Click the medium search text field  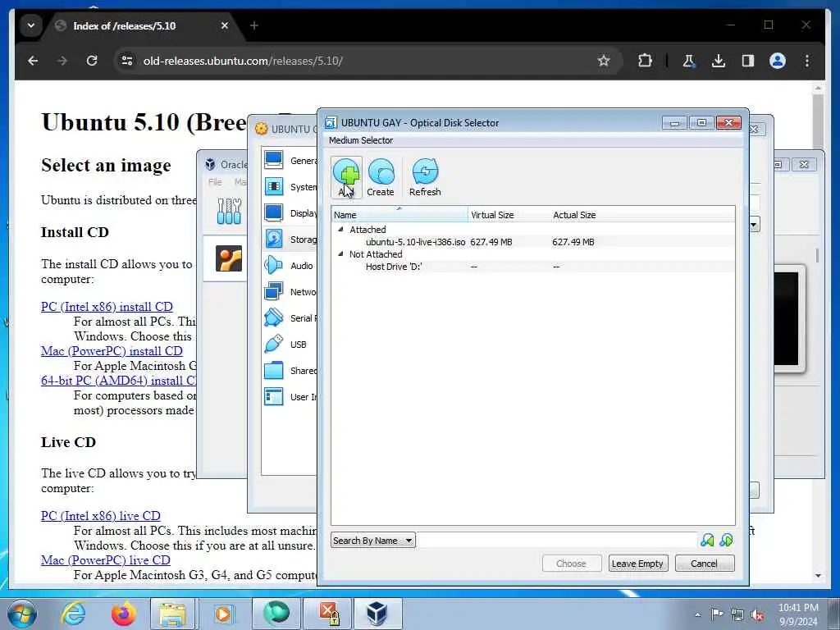pos(556,540)
